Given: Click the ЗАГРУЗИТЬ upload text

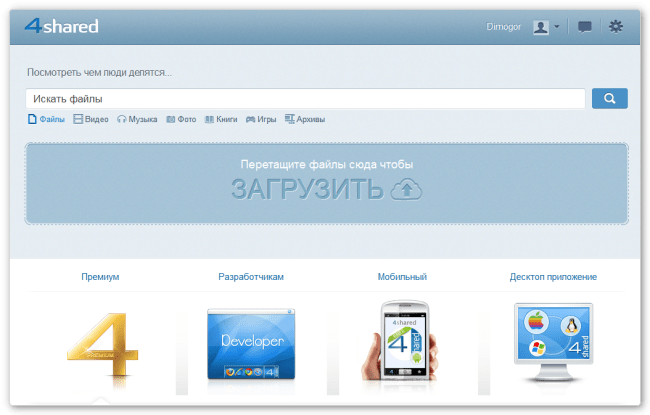Looking at the screenshot, I should click(x=307, y=189).
